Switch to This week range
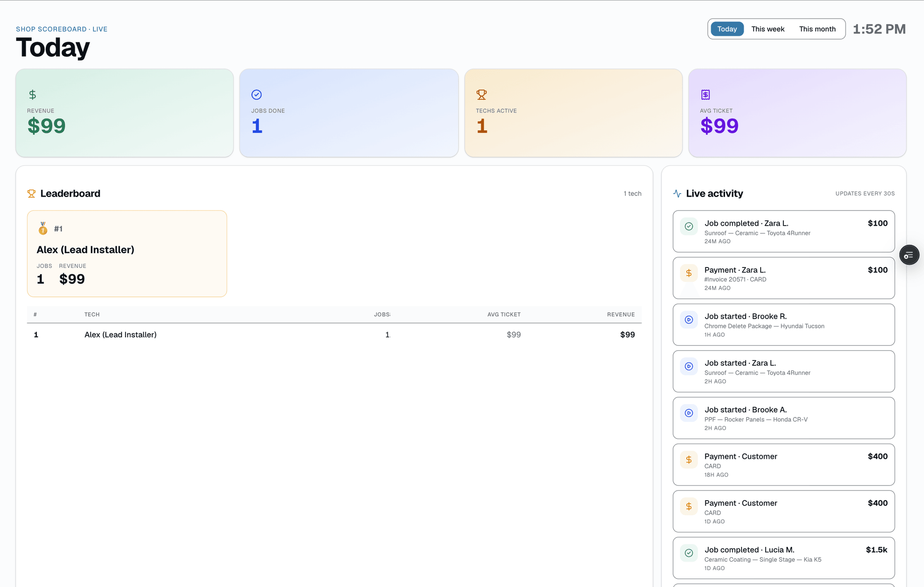This screenshot has width=924, height=587. (x=768, y=29)
